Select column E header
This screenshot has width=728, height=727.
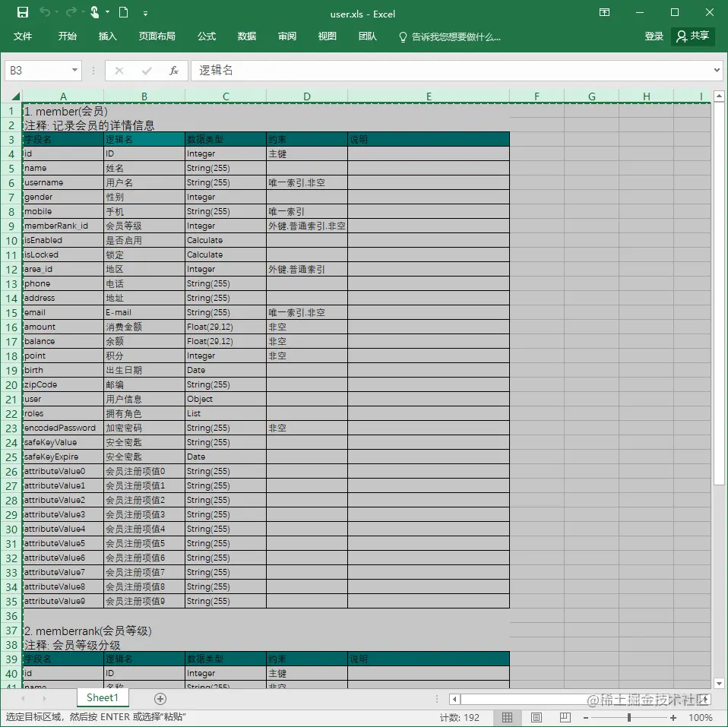click(x=429, y=96)
